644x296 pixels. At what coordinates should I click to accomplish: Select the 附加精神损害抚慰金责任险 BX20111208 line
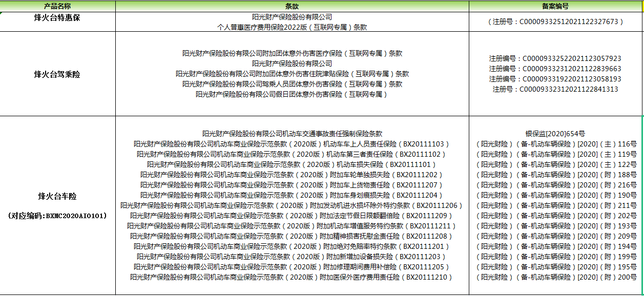[292, 236]
